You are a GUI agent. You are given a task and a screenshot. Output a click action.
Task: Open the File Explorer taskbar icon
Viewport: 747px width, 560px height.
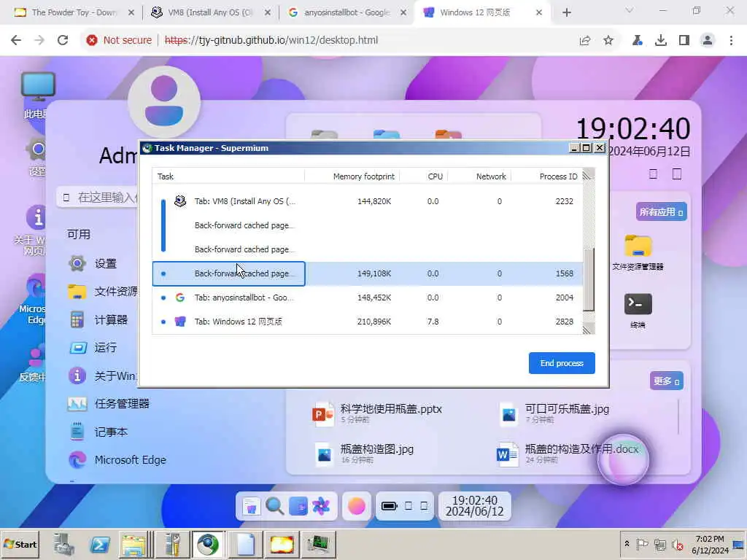[134, 544]
